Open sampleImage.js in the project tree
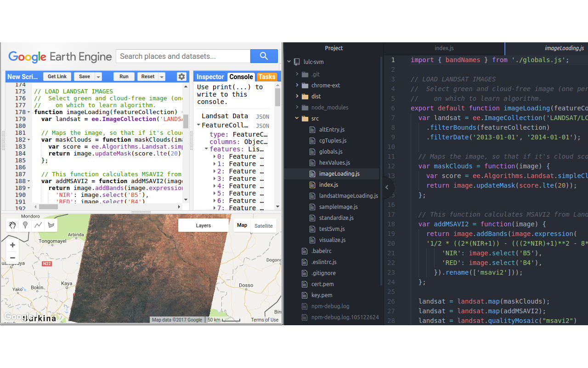 [x=338, y=207]
